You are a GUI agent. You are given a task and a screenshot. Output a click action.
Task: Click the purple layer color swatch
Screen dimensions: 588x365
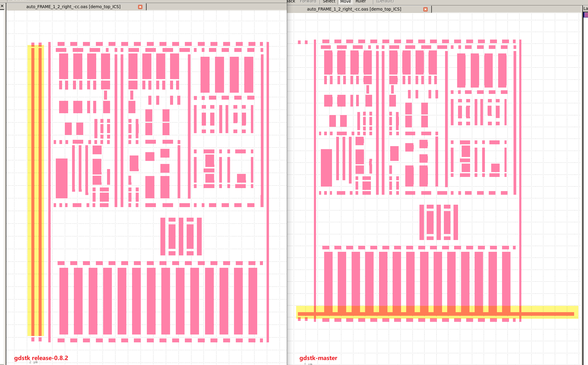click(x=586, y=15)
